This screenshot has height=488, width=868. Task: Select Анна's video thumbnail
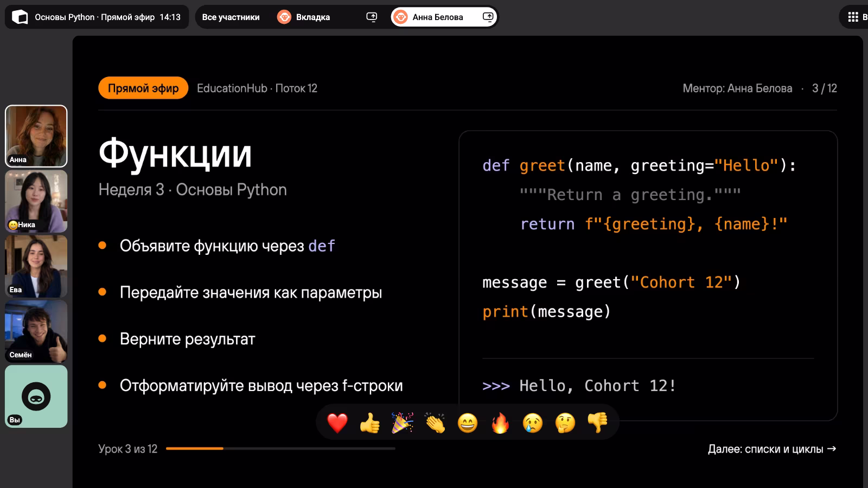[36, 136]
